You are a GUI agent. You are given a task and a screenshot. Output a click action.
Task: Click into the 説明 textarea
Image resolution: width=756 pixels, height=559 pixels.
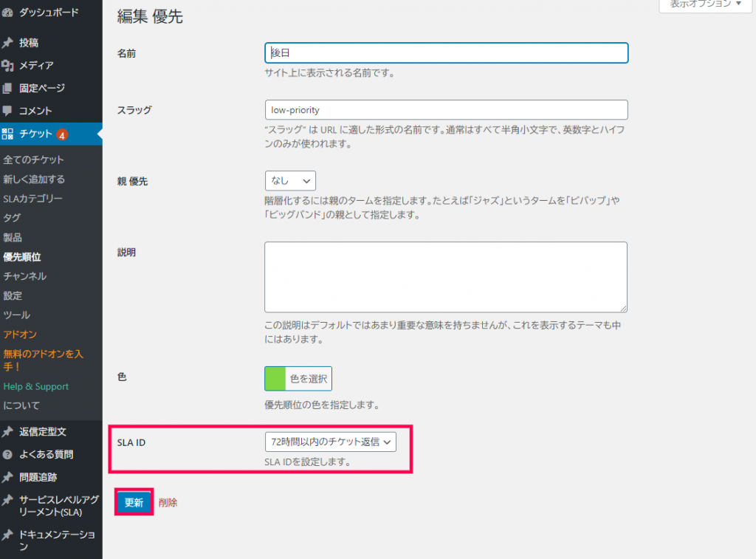pyautogui.click(x=446, y=278)
